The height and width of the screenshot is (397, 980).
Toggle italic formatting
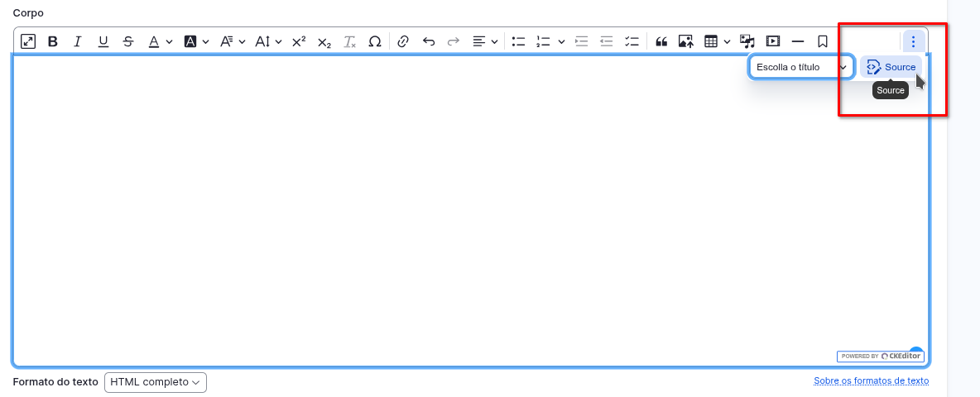(x=78, y=41)
